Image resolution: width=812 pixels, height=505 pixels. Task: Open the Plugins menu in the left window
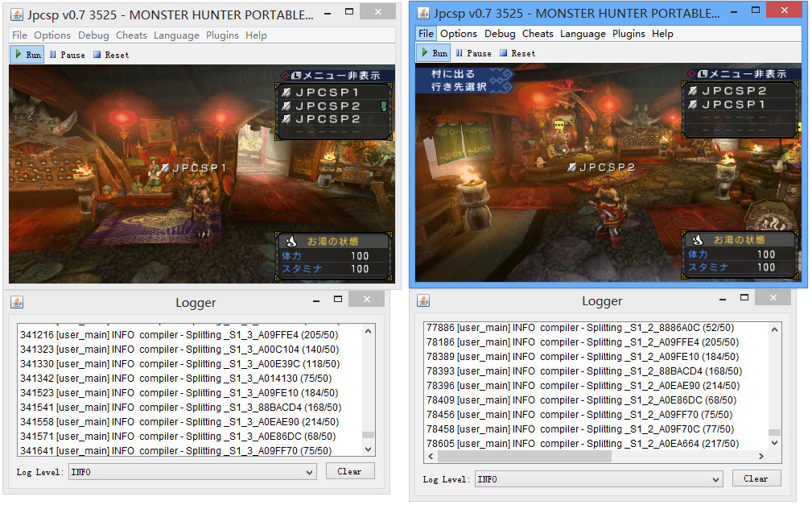coord(222,35)
